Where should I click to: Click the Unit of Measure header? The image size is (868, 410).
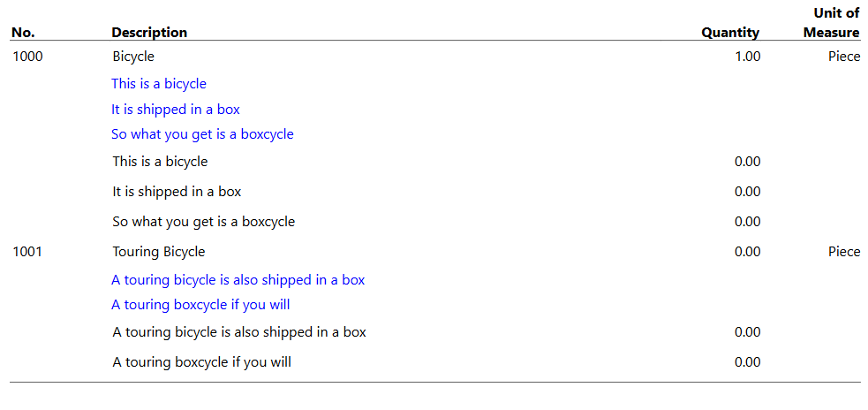832,23
